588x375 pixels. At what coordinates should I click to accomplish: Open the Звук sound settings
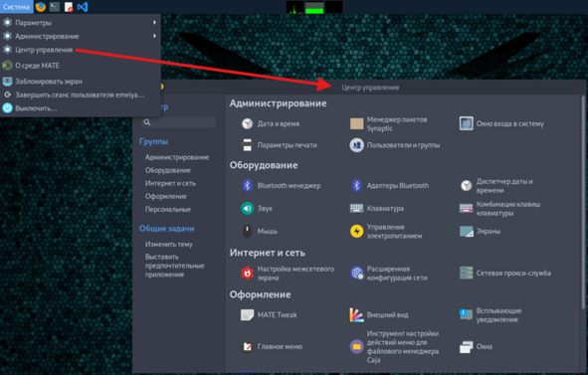pos(258,209)
